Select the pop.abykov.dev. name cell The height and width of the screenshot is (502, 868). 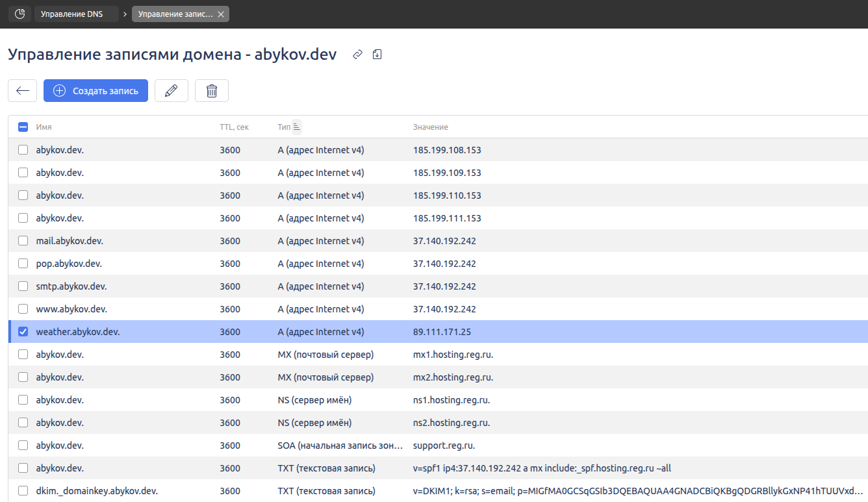69,264
